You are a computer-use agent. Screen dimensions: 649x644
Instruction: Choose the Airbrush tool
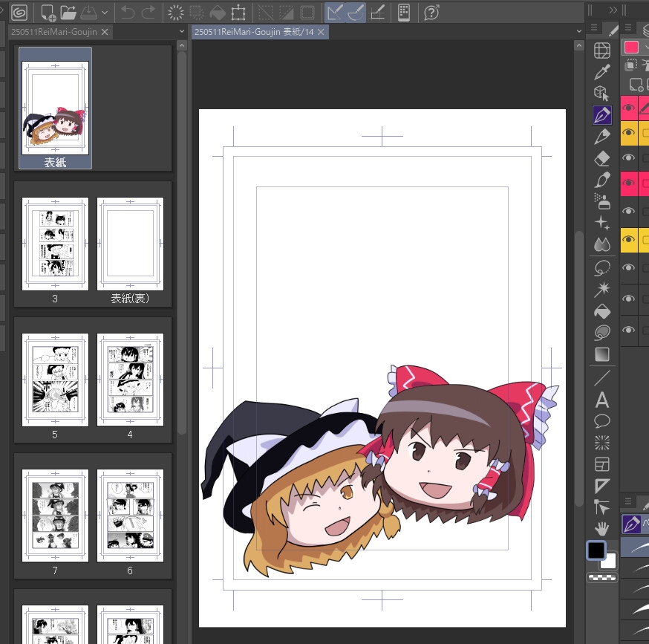pyautogui.click(x=602, y=201)
